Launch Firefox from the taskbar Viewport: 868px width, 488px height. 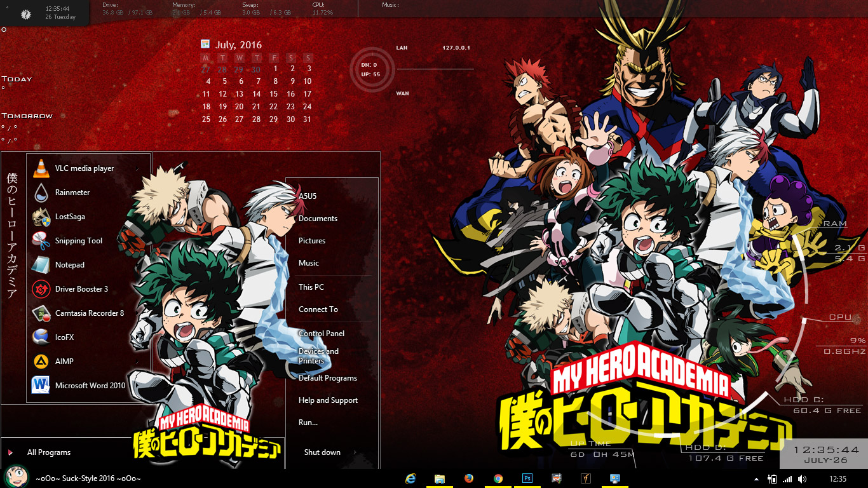[x=469, y=478]
